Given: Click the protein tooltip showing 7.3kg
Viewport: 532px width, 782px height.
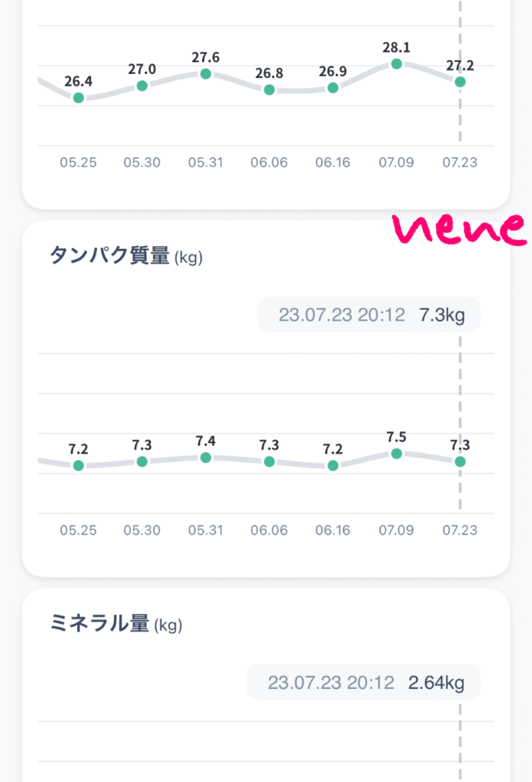Looking at the screenshot, I should click(369, 315).
